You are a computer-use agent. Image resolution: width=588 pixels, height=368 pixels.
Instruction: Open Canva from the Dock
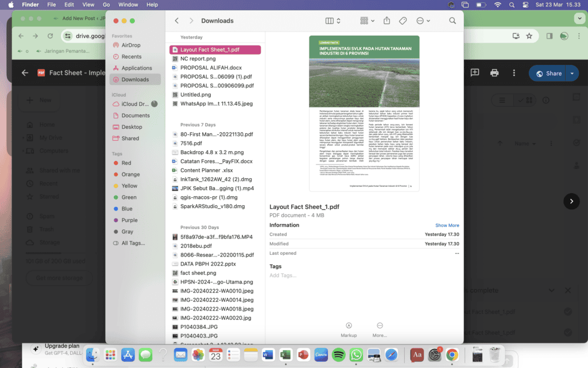click(x=321, y=355)
